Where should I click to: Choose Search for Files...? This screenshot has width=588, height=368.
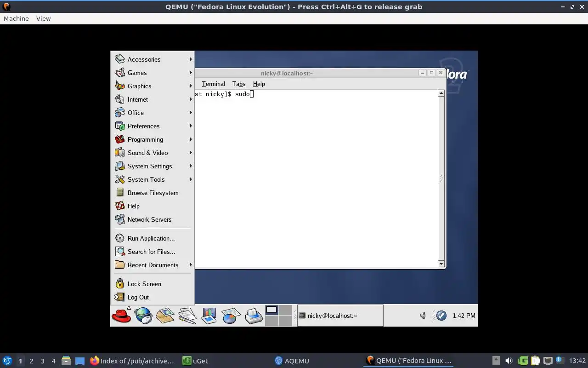(153, 252)
